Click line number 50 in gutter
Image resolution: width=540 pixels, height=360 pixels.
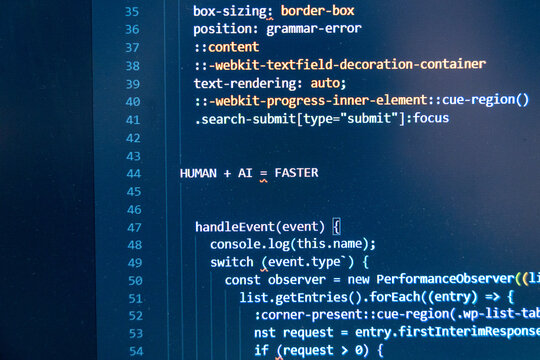point(135,281)
